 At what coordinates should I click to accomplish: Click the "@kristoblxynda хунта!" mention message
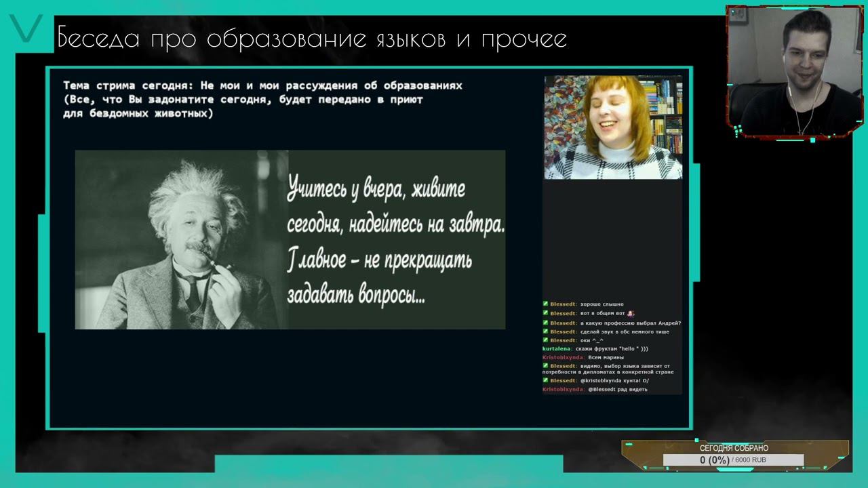(x=614, y=380)
